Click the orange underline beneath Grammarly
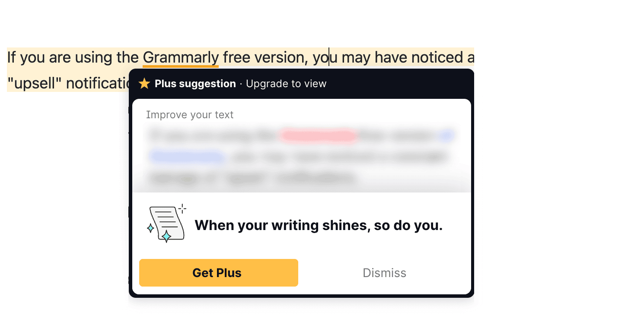The width and height of the screenshot is (644, 328). (180, 67)
